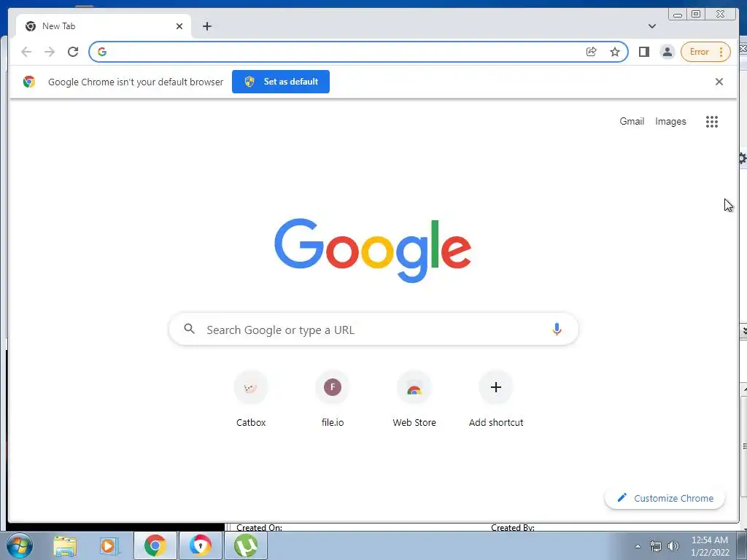Open the uTorrent taskbar icon
747x560 pixels.
(246, 545)
